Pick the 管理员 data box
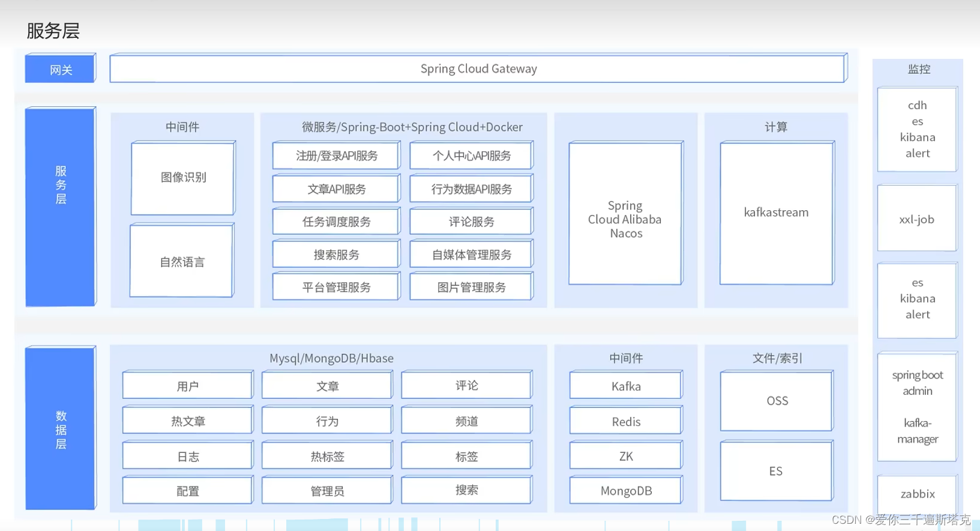The image size is (980, 531). 327,490
